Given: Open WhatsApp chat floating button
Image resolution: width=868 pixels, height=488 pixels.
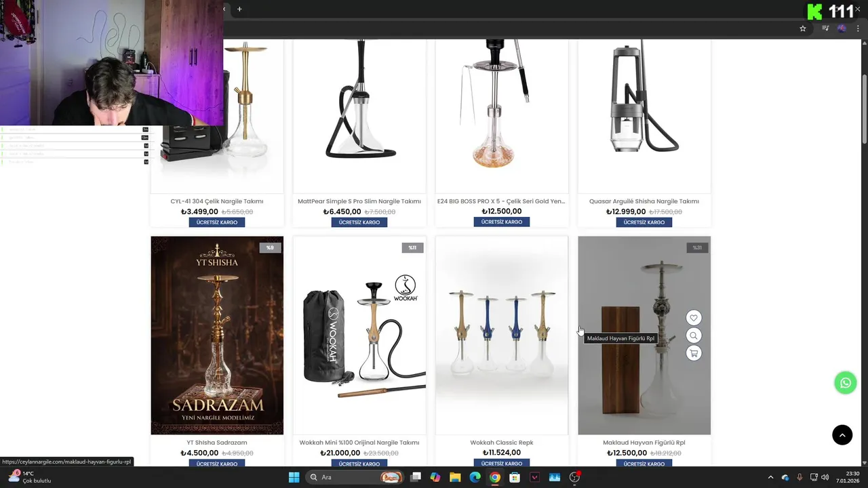Looking at the screenshot, I should 846,383.
